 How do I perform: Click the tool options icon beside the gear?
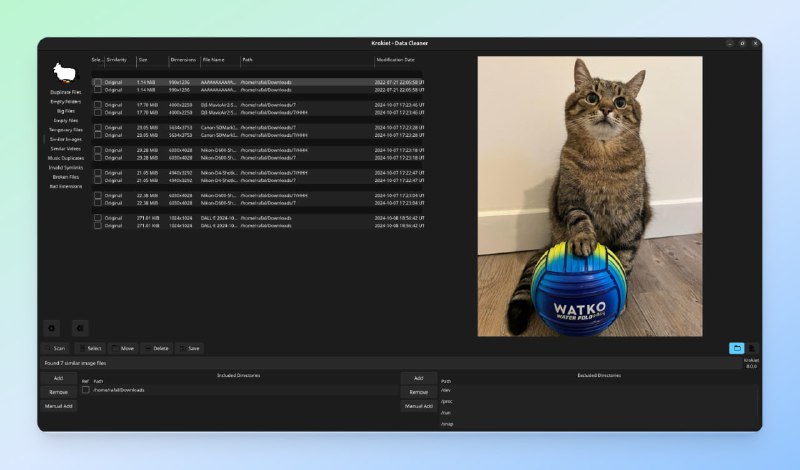point(80,327)
